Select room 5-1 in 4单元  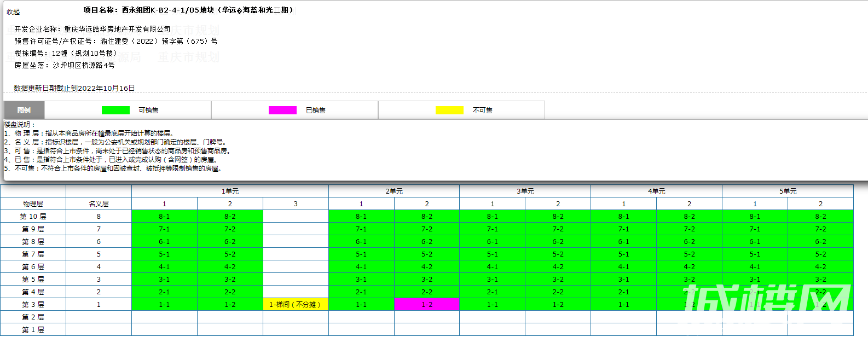click(623, 254)
